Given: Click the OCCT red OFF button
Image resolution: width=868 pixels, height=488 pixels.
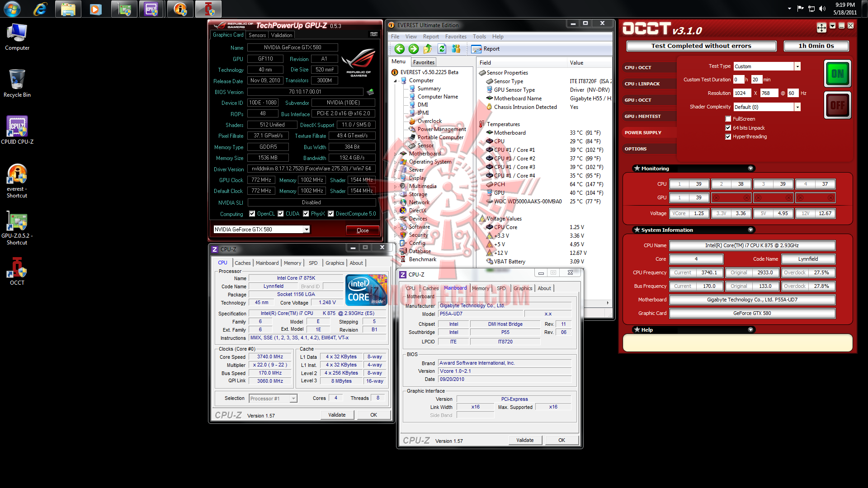Looking at the screenshot, I should pyautogui.click(x=837, y=105).
